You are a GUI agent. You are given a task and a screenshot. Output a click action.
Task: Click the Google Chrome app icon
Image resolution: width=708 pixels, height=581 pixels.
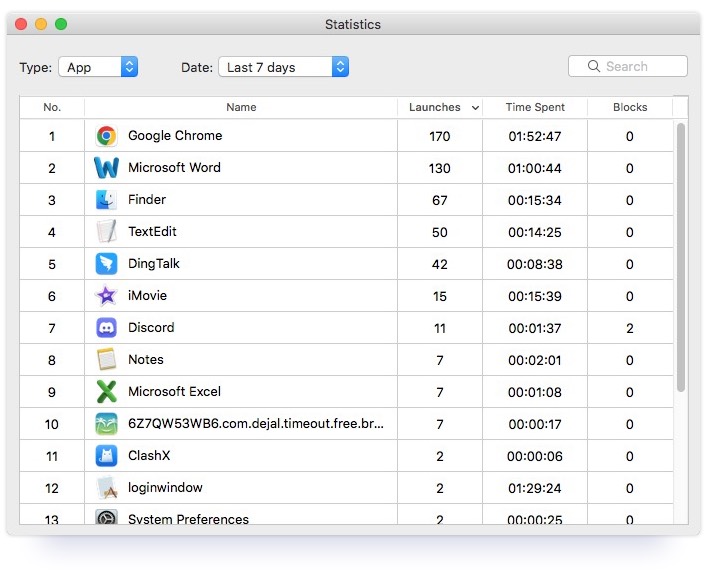(x=107, y=136)
